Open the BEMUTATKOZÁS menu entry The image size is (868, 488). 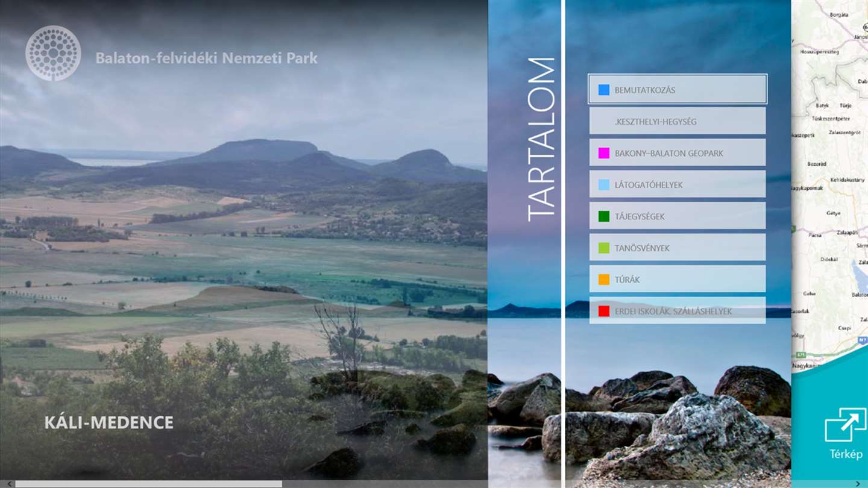(x=678, y=89)
